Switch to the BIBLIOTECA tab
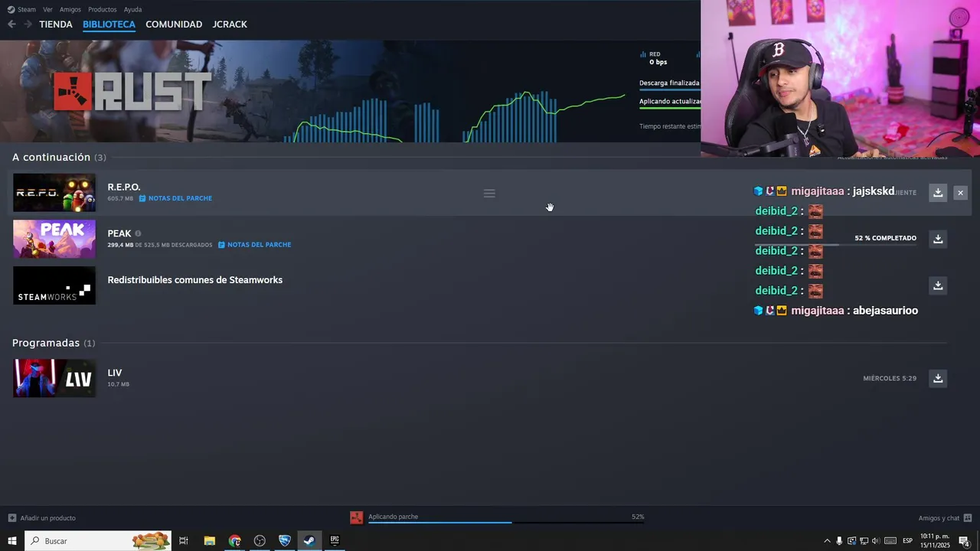 coord(109,24)
